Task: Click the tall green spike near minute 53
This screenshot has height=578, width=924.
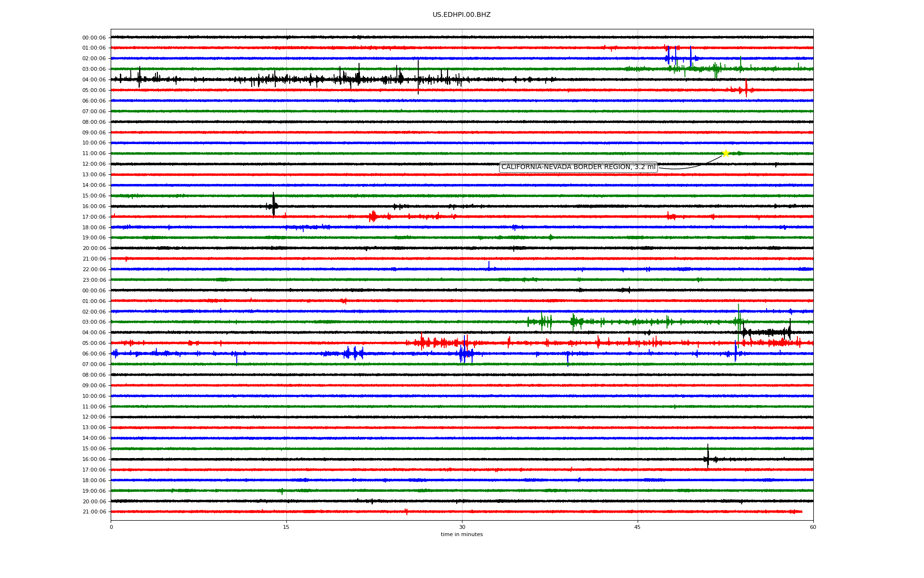Action: coord(738,318)
